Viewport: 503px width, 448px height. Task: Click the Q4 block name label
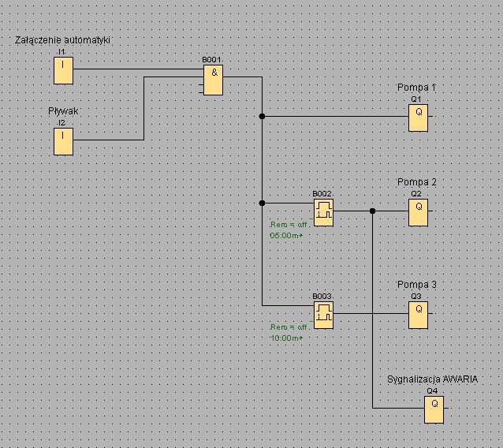coord(432,390)
